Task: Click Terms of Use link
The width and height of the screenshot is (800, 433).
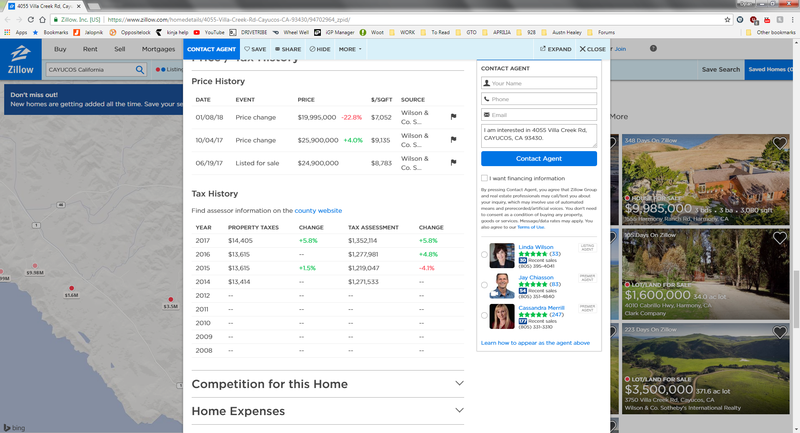Action: point(531,227)
